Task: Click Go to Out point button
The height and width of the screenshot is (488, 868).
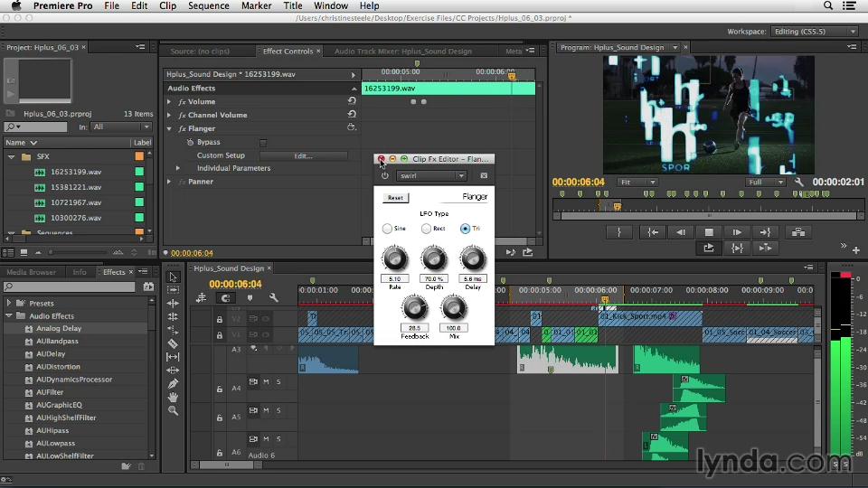Action: 765,232
